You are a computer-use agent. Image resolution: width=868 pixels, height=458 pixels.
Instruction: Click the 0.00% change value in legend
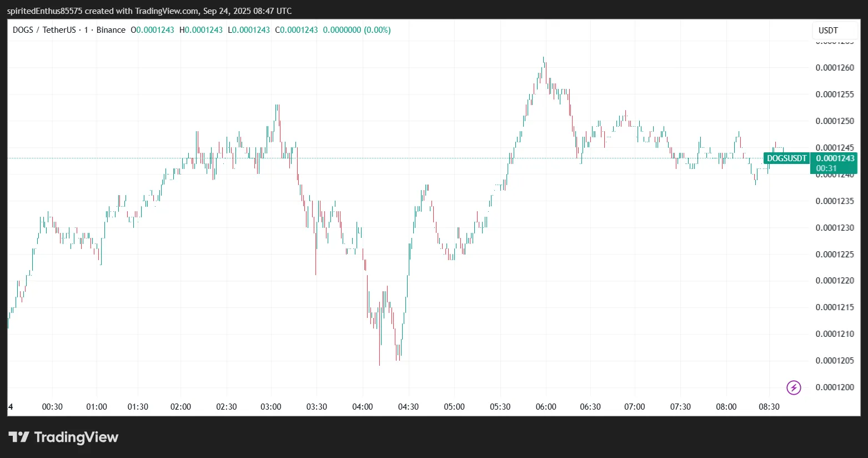pyautogui.click(x=377, y=30)
